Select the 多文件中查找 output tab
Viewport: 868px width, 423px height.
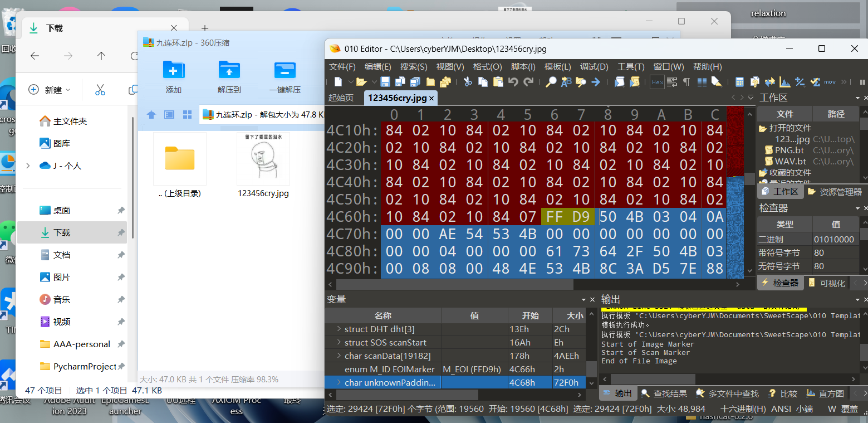tap(727, 393)
